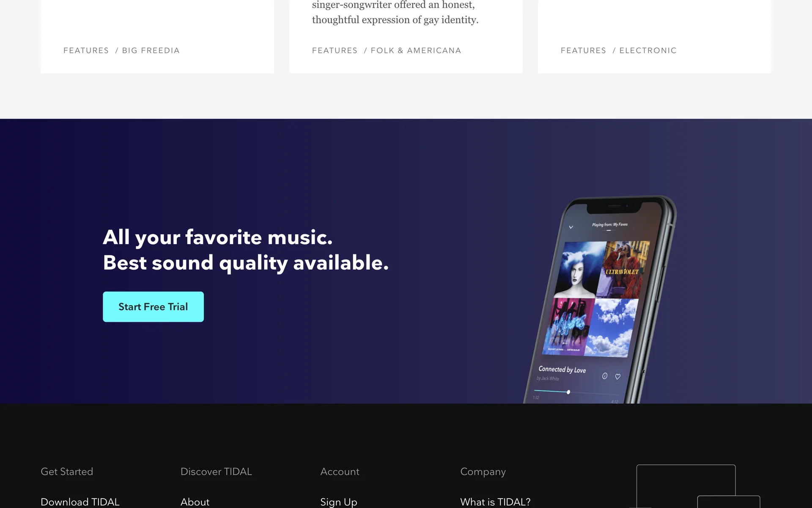This screenshot has width=812, height=508.
Task: Click FEATURES in the first article card
Action: pos(86,50)
